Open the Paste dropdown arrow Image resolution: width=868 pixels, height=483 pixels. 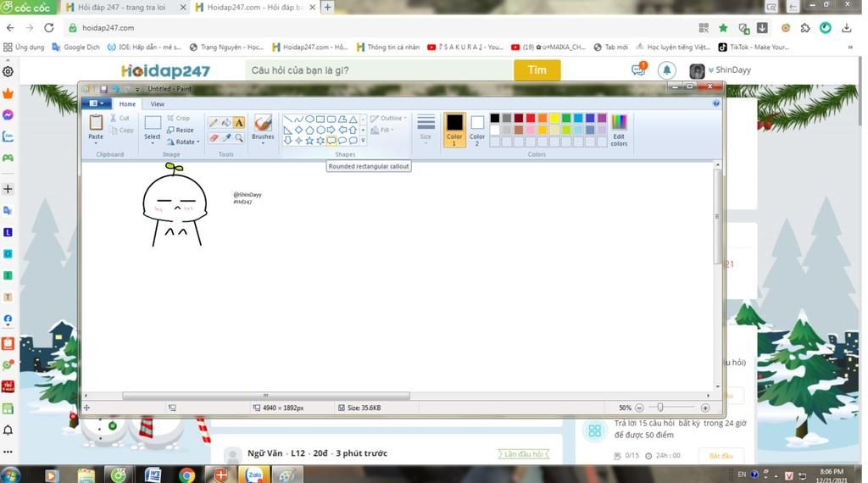point(96,142)
